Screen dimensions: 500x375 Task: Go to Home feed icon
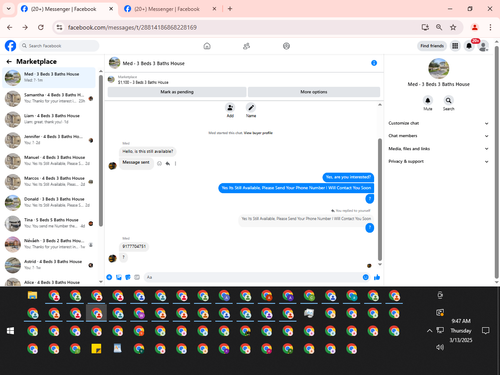(207, 46)
